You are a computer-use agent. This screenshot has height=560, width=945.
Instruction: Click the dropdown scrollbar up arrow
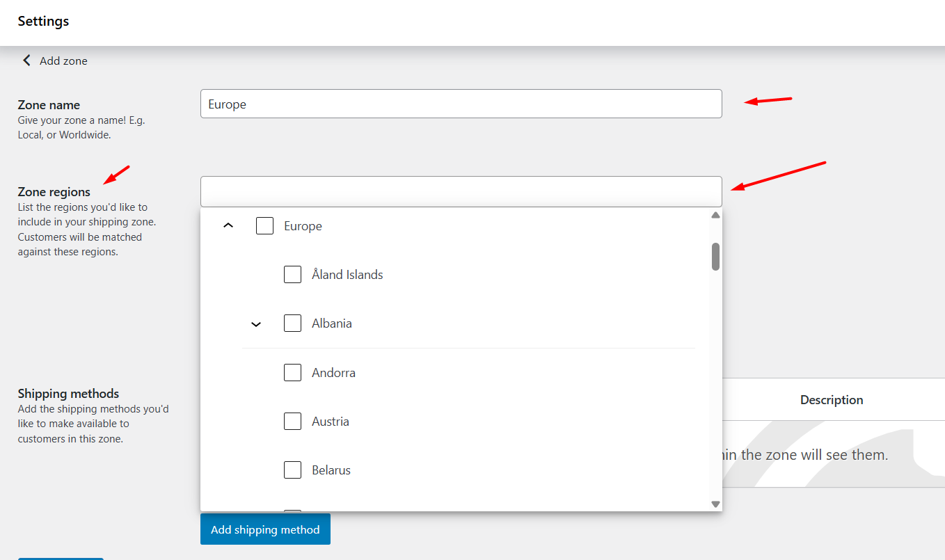click(x=715, y=215)
